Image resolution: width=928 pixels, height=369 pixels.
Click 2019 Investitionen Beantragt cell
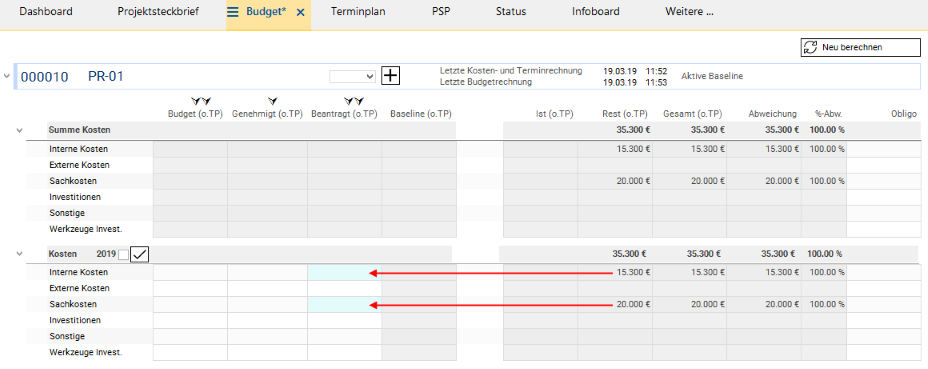point(344,320)
